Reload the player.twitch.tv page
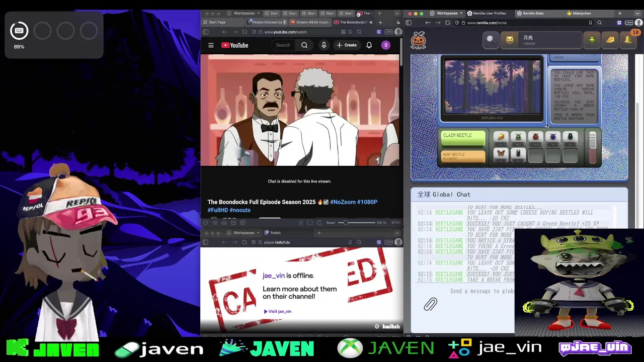This screenshot has width=644, height=362. 245,242
